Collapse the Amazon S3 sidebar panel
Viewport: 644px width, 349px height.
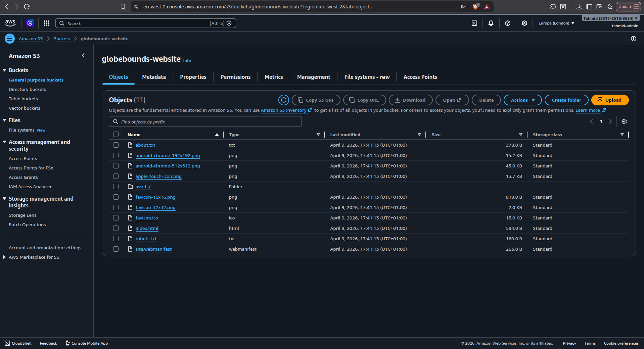pyautogui.click(x=83, y=55)
